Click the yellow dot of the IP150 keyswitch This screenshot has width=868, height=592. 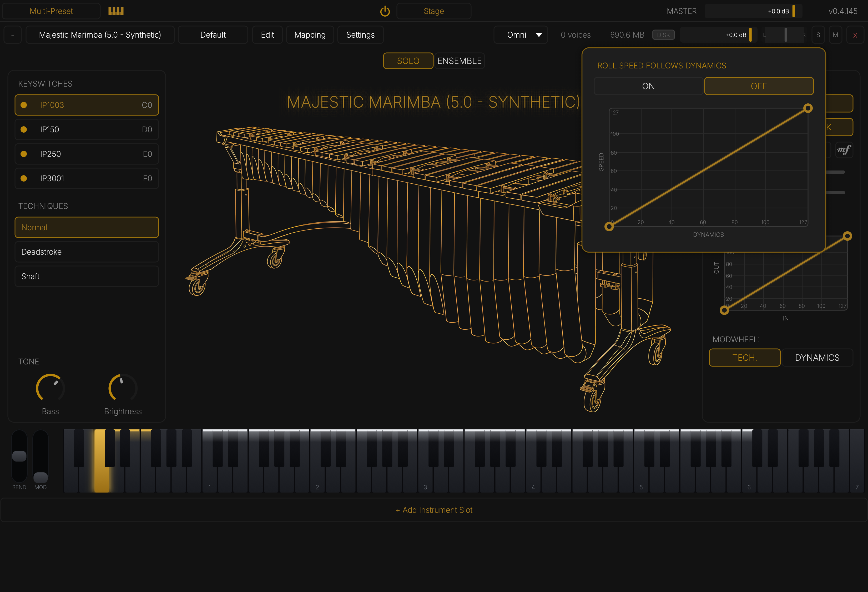tap(23, 130)
